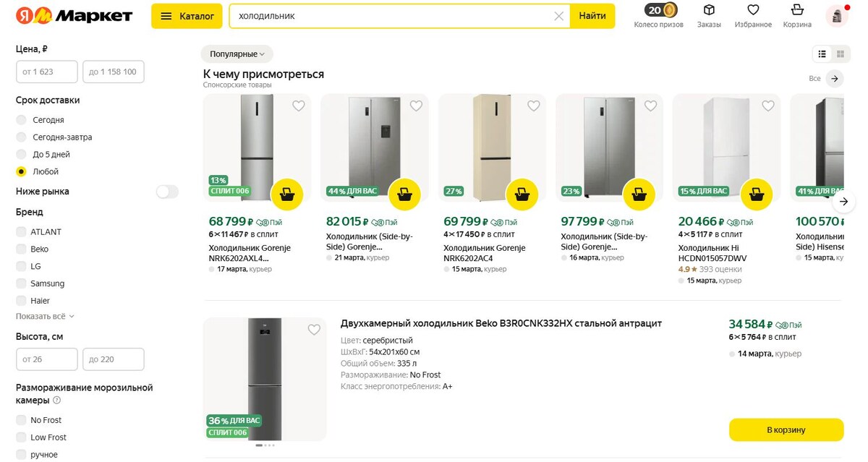Open the user profile avatar
868x462 pixels.
click(x=836, y=16)
